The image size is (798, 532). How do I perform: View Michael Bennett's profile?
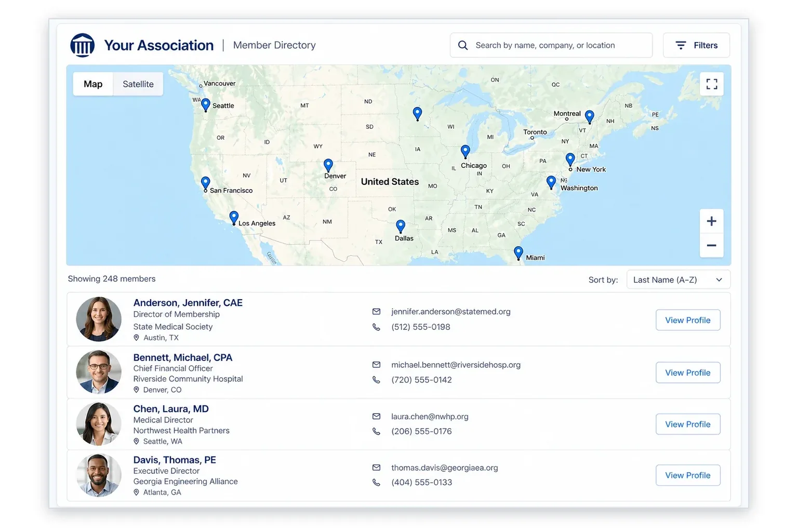pos(688,373)
